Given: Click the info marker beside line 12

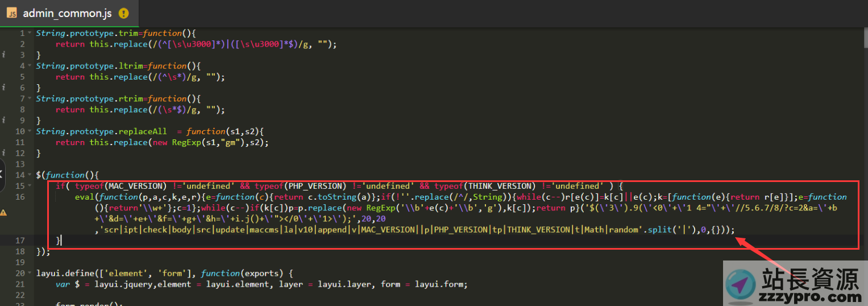Looking at the screenshot, I should coord(4,154).
